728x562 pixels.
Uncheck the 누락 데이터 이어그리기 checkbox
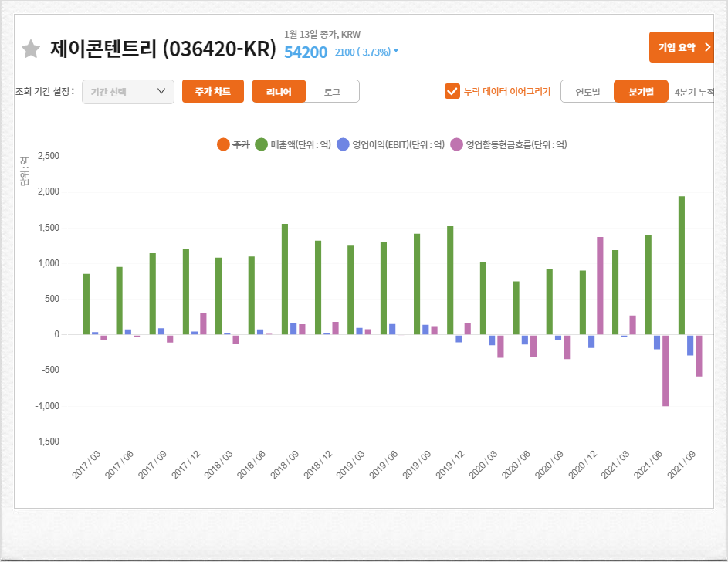point(452,91)
